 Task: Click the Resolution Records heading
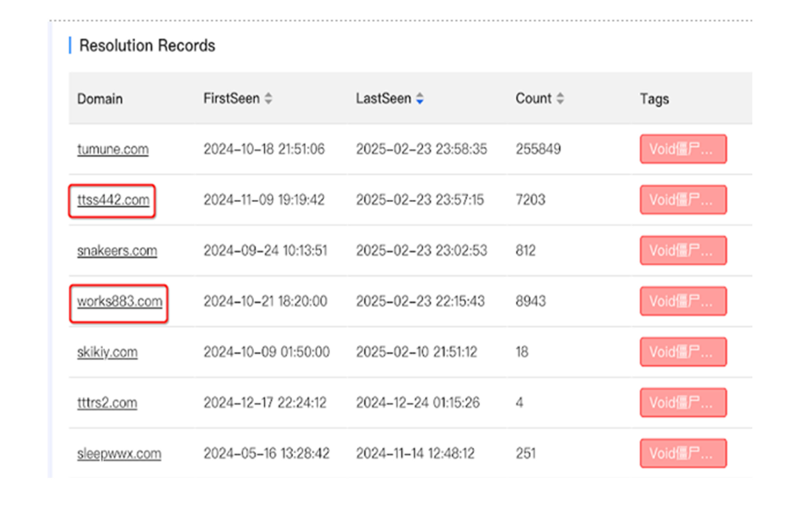tap(147, 46)
